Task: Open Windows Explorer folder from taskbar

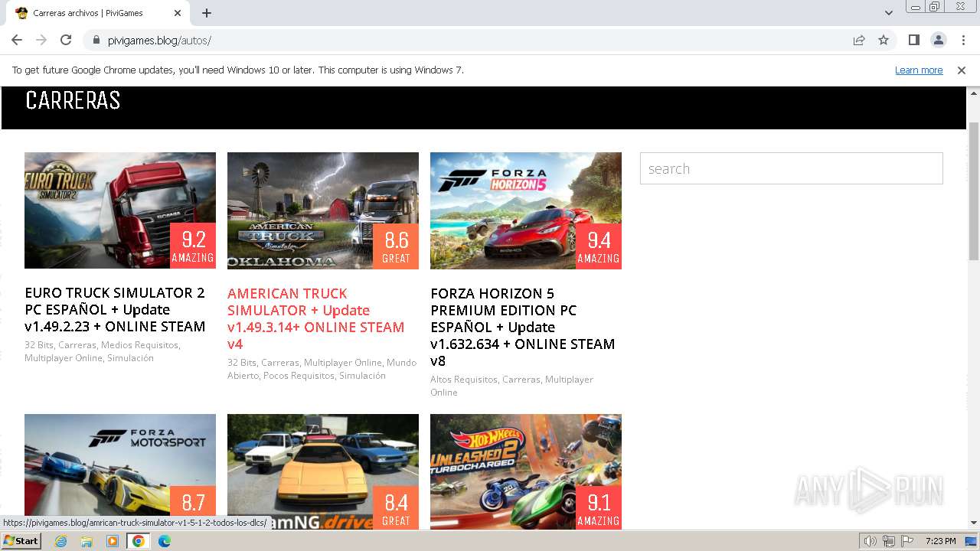Action: pos(87,541)
